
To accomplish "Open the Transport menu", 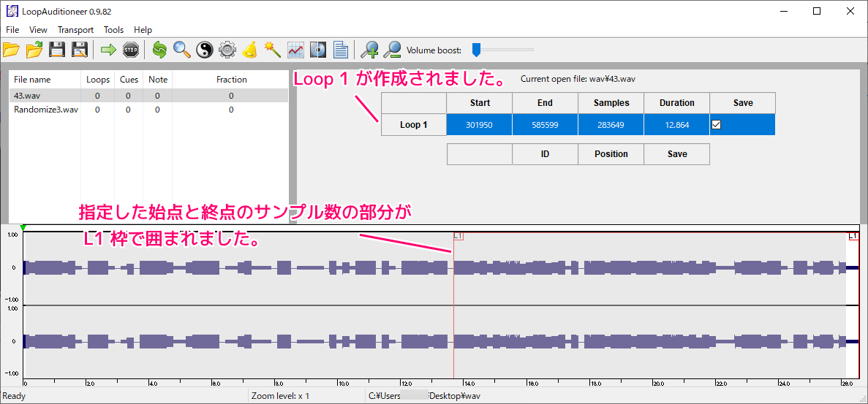I will 75,30.
